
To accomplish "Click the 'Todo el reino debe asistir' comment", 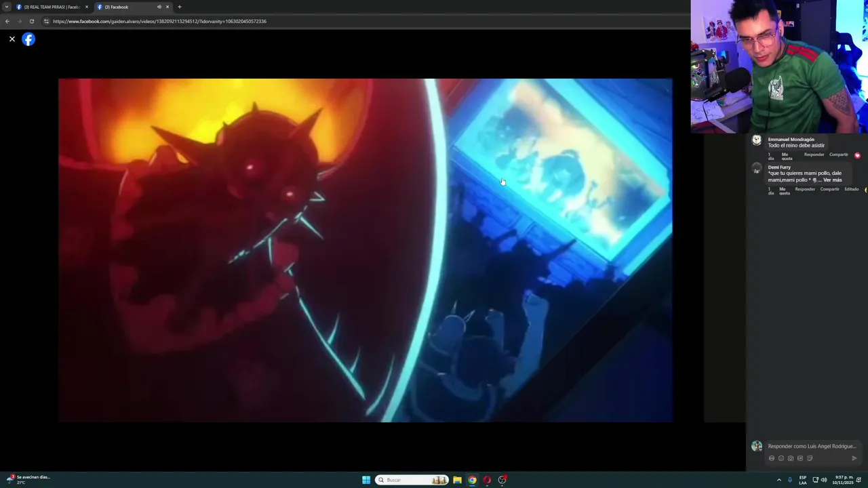I will tap(796, 146).
